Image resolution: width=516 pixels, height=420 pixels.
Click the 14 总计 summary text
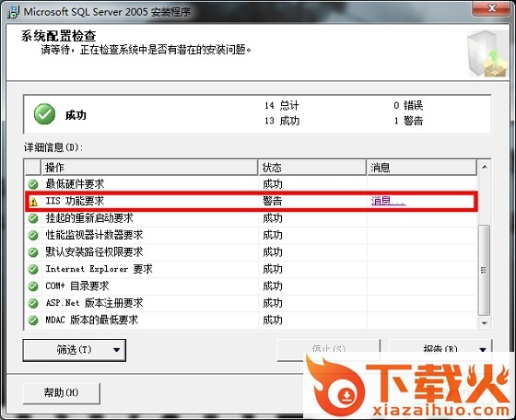[x=282, y=106]
